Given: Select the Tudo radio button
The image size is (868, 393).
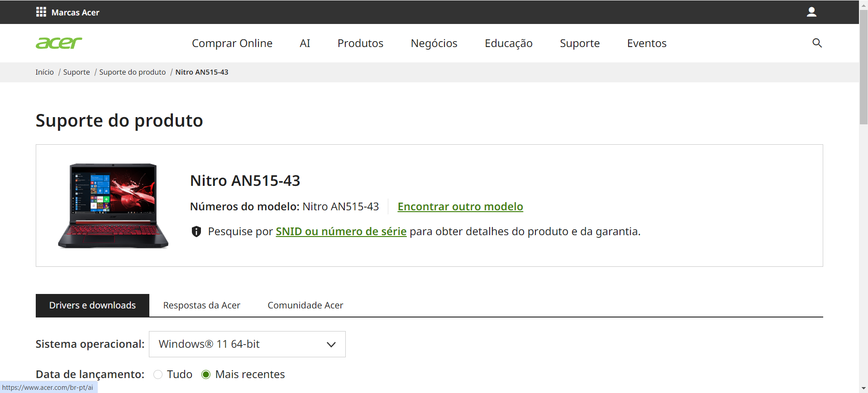Looking at the screenshot, I should click(158, 374).
